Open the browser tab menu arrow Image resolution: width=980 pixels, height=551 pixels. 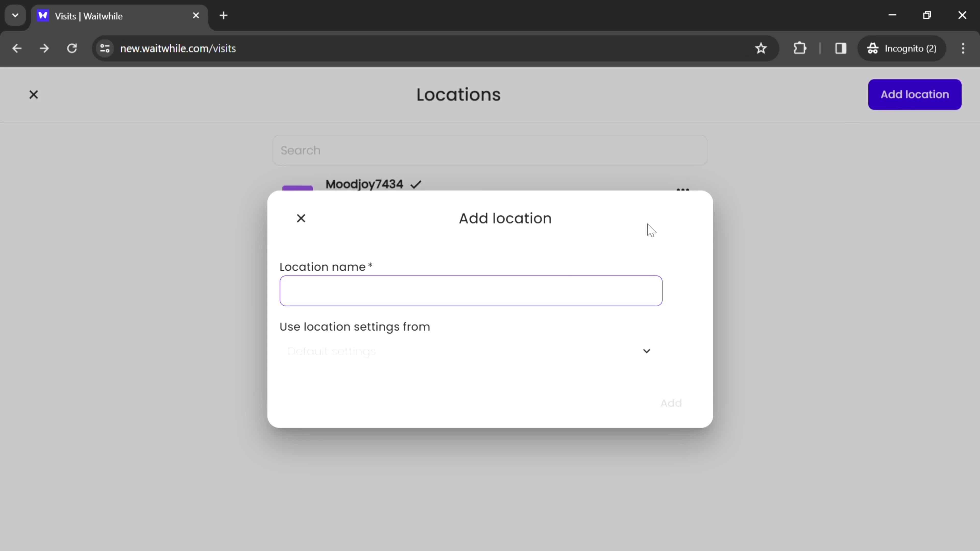click(15, 15)
